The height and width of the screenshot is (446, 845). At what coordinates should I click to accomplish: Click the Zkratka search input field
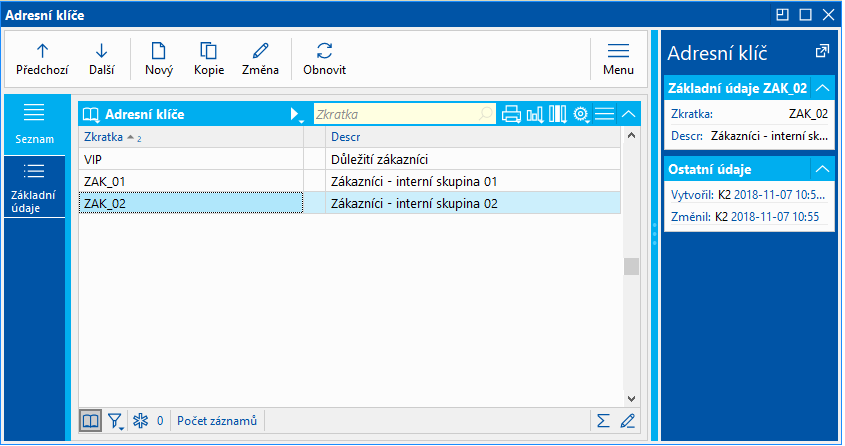click(400, 115)
